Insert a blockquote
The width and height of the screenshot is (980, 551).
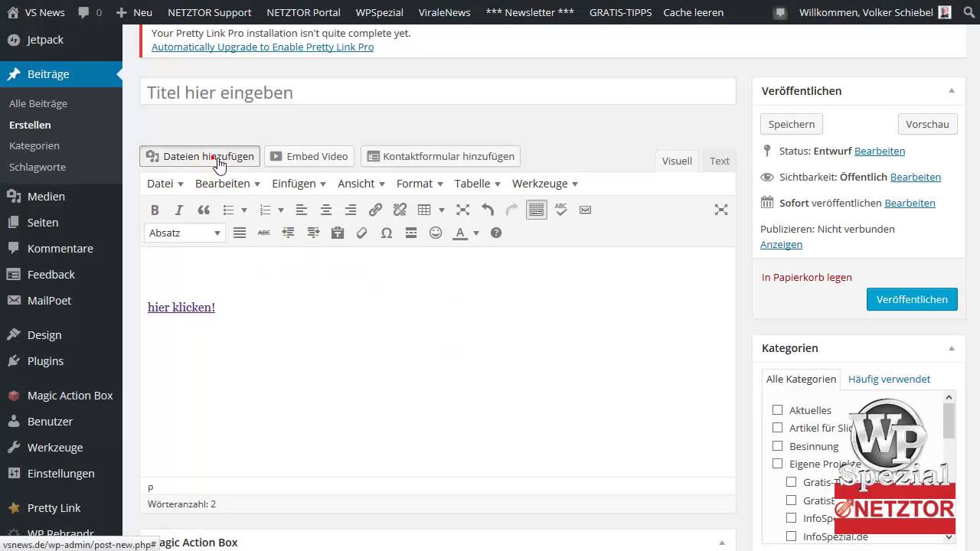click(x=204, y=210)
